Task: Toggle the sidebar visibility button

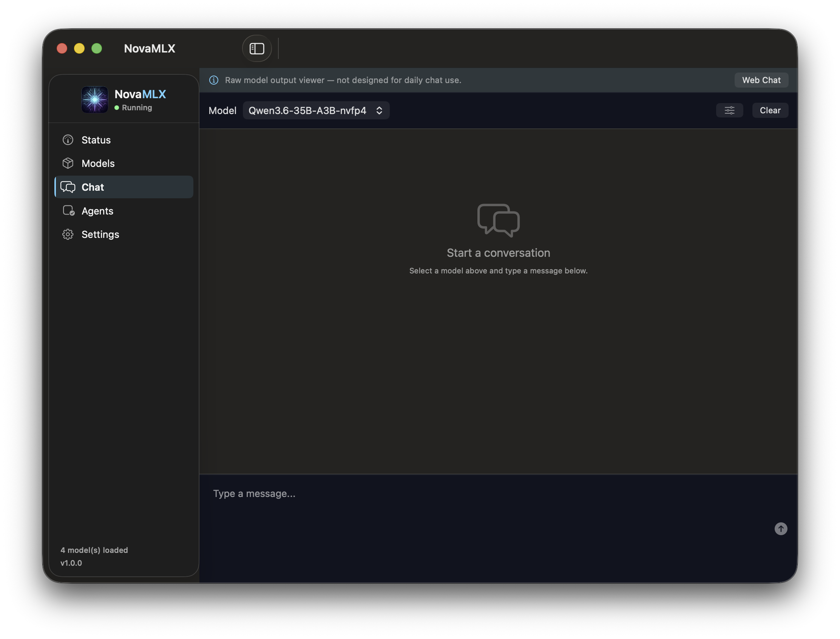Action: [x=257, y=48]
